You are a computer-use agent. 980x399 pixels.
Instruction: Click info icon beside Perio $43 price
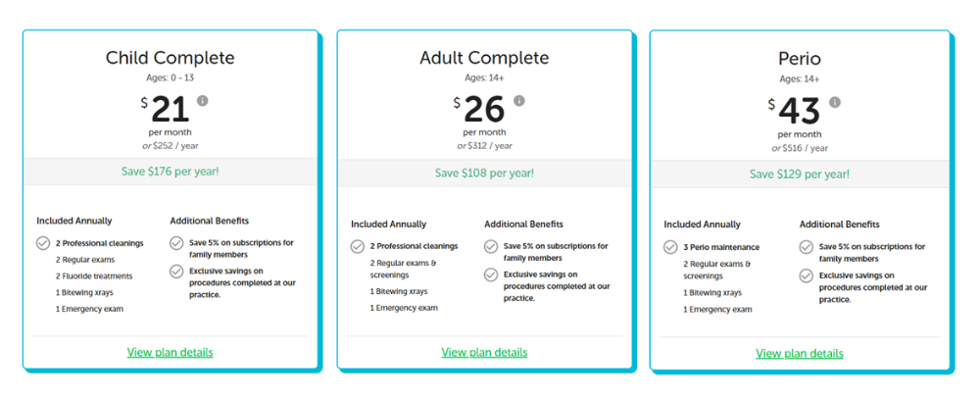(x=835, y=102)
